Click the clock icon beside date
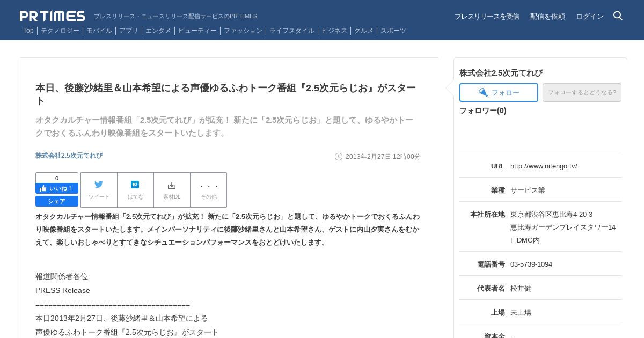Image resolution: width=644 pixels, height=338 pixels. [x=339, y=157]
